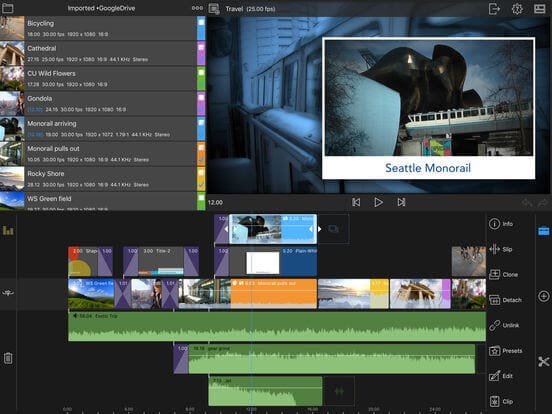This screenshot has width=552, height=414.
Task: Select the Slip tool
Action: point(501,249)
